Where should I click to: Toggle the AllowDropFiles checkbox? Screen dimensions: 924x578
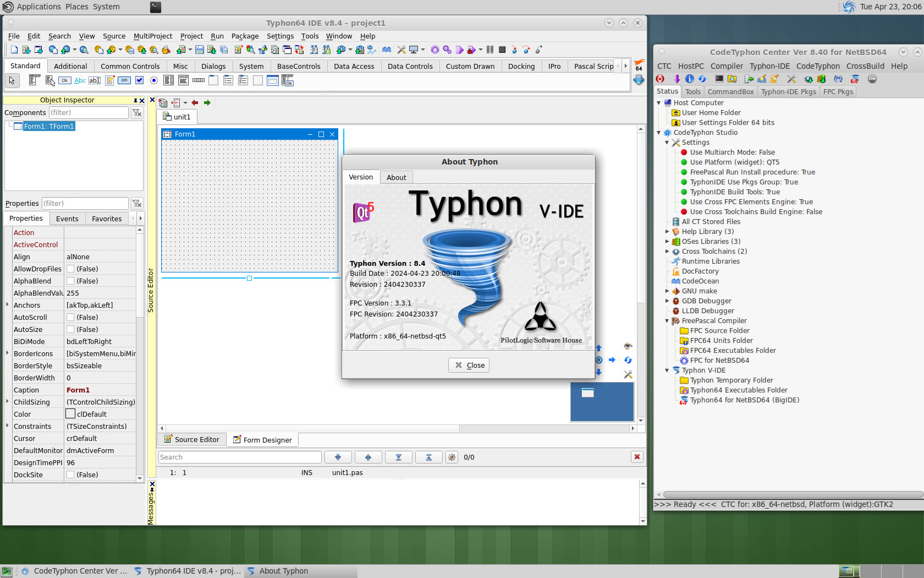coord(70,269)
